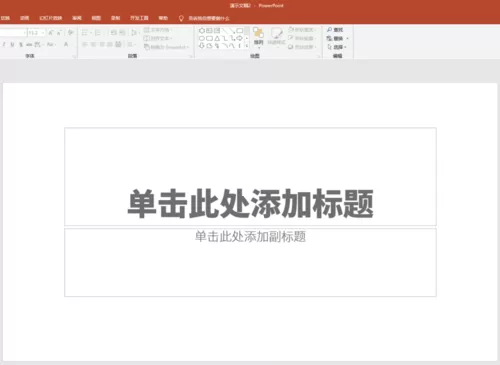Select the vertical text box shape

217,31
